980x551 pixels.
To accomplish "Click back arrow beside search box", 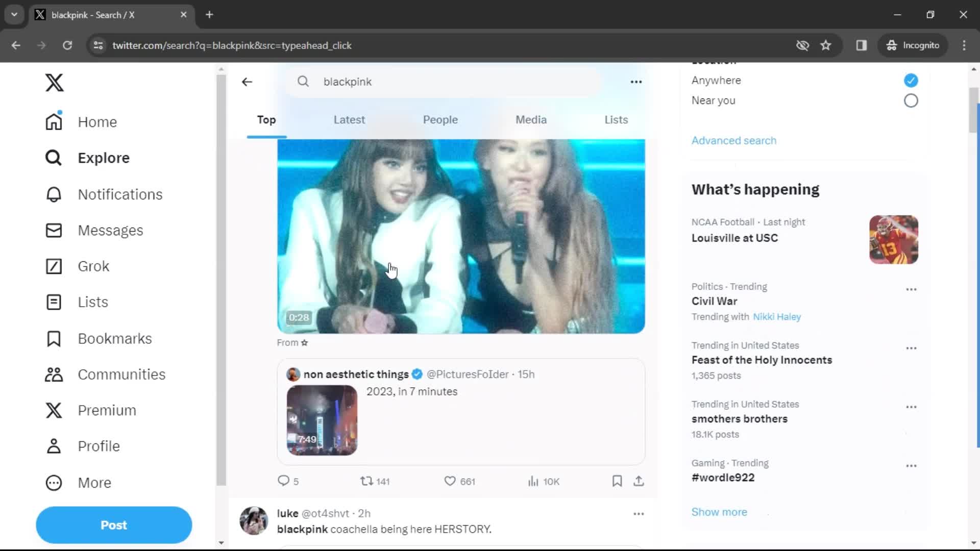I will click(247, 82).
